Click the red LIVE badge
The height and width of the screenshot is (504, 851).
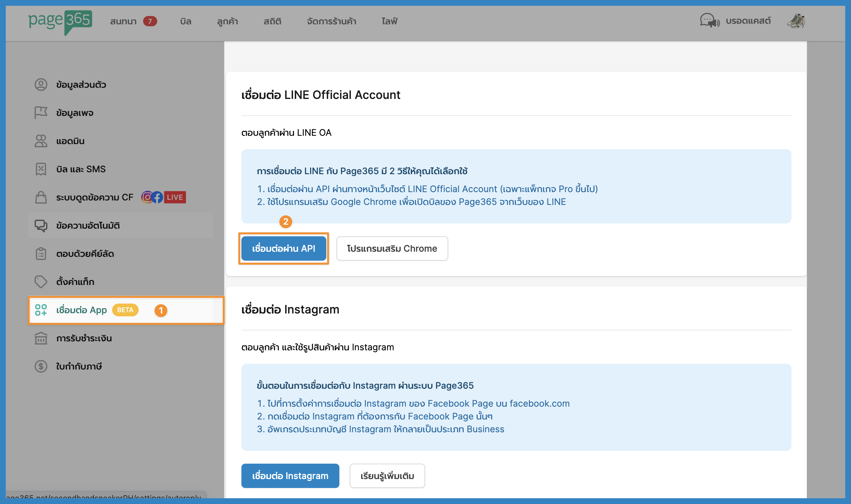(x=175, y=197)
